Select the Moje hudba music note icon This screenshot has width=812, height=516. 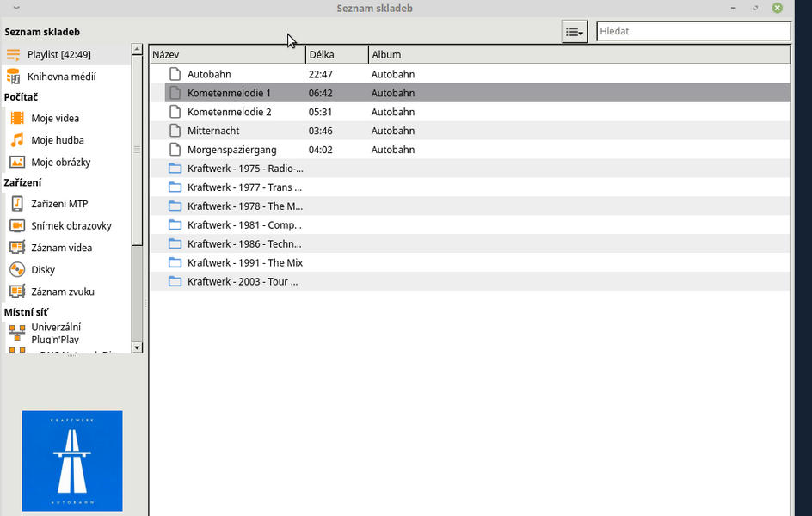pyautogui.click(x=17, y=139)
